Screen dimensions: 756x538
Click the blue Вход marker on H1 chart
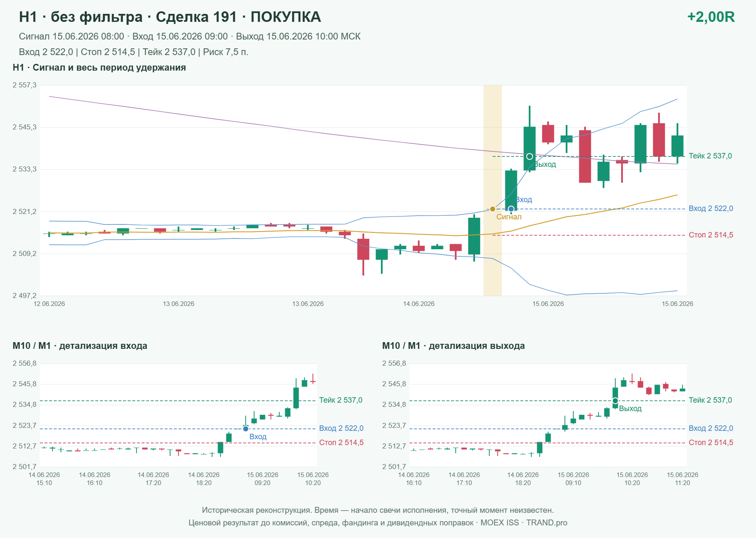(511, 209)
